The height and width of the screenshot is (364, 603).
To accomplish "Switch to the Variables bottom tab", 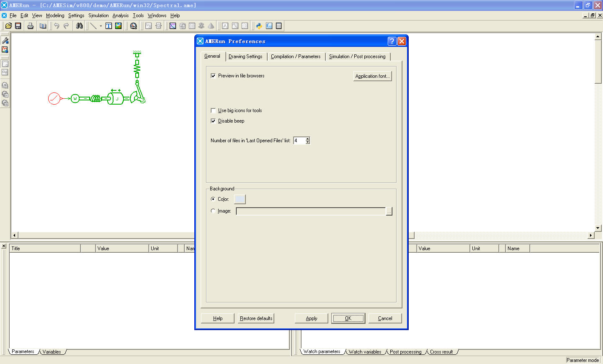I will [52, 352].
